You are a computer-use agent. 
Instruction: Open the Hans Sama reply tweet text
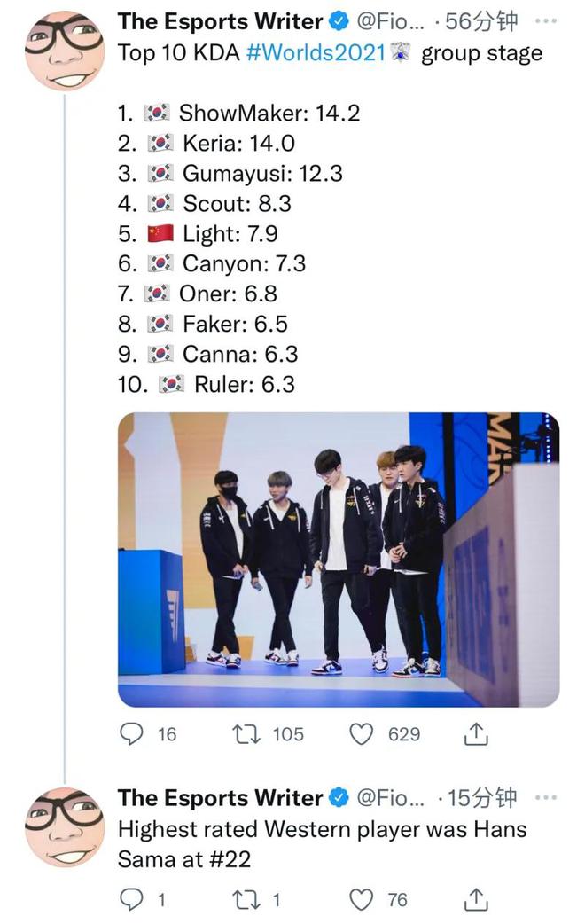coord(322,844)
